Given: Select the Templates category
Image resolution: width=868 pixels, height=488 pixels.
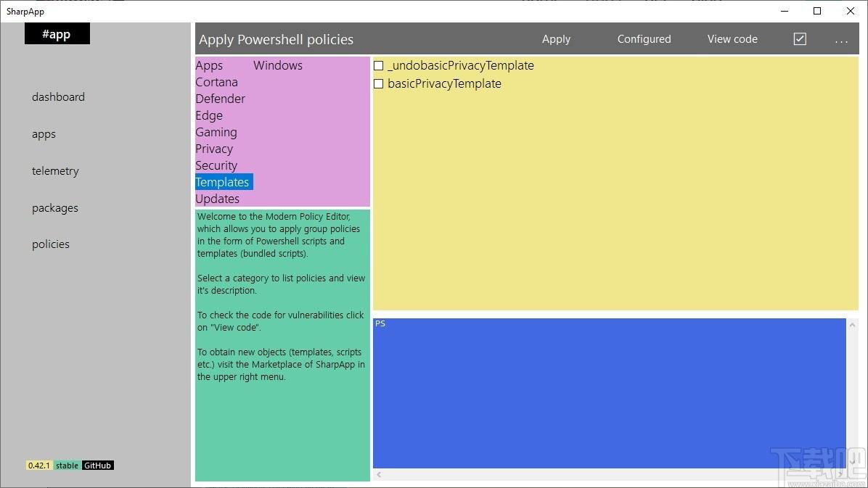Looking at the screenshot, I should point(224,182).
